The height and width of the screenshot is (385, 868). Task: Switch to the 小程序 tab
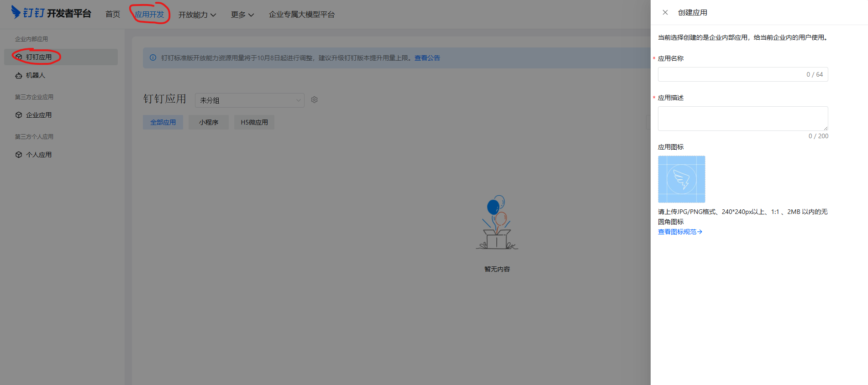[x=209, y=122]
